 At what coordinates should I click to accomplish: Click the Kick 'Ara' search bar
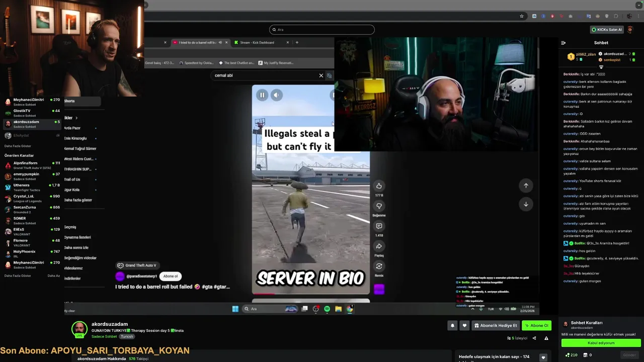(x=322, y=30)
